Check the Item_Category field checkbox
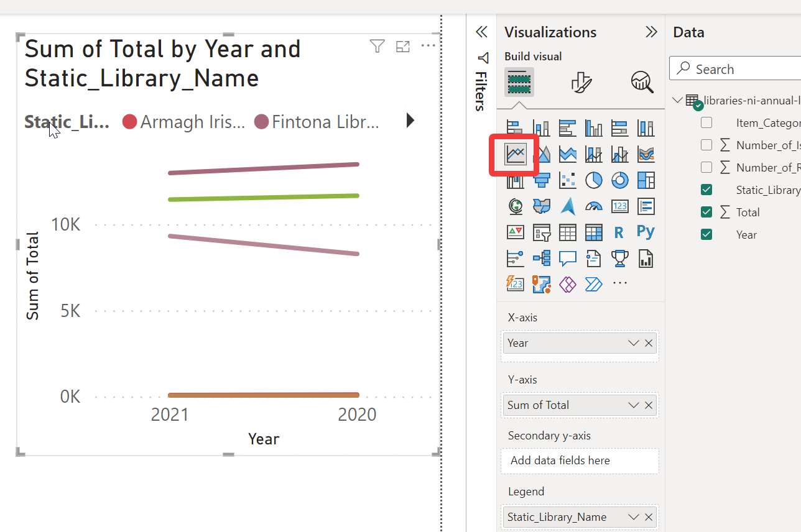This screenshot has height=532, width=801. point(706,122)
